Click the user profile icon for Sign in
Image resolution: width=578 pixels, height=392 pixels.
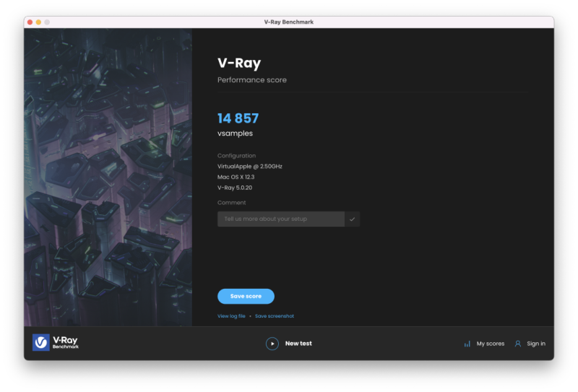pos(518,344)
